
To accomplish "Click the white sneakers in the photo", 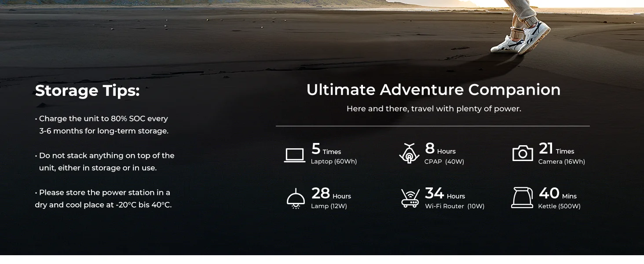I will point(521,35).
